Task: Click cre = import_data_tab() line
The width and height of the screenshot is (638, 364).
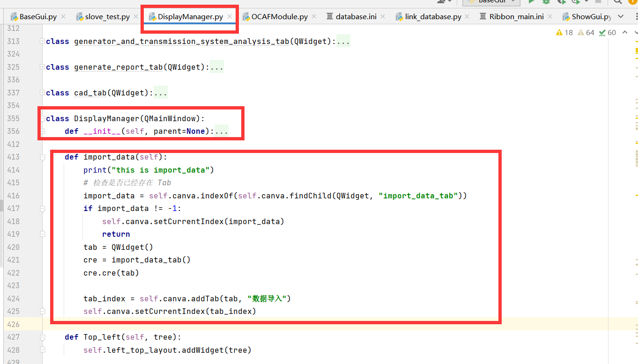Action: (137, 260)
